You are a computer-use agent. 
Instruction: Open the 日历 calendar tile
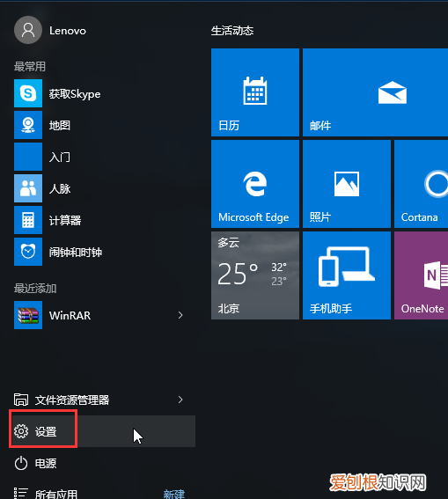[255, 92]
